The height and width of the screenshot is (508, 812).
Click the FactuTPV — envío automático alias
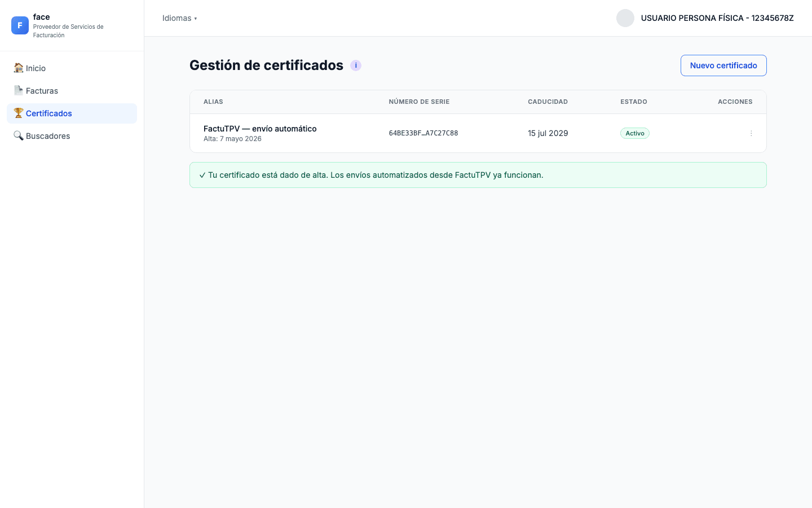tap(260, 129)
